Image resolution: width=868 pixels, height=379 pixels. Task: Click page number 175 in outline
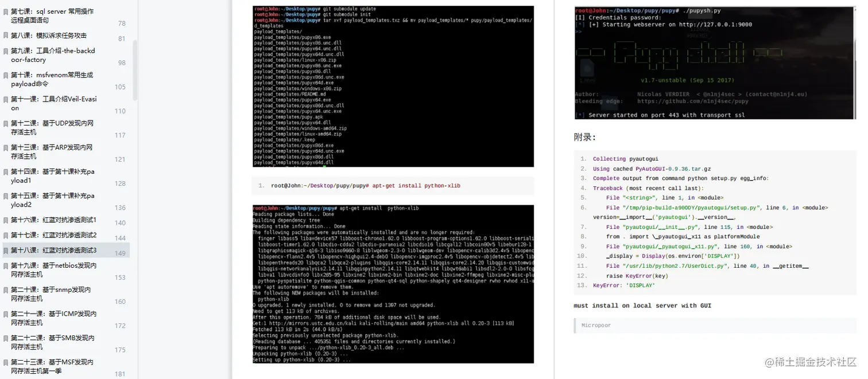tap(120, 350)
